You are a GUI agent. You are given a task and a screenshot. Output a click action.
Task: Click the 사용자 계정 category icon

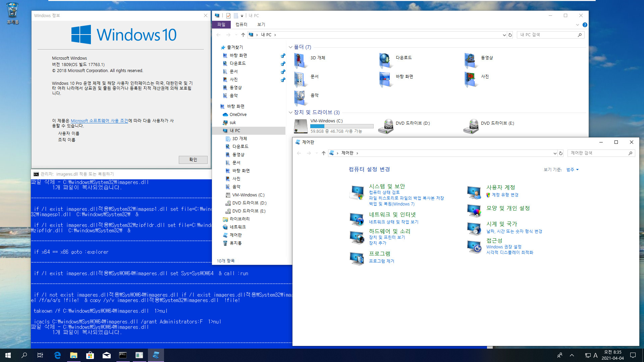tap(474, 193)
